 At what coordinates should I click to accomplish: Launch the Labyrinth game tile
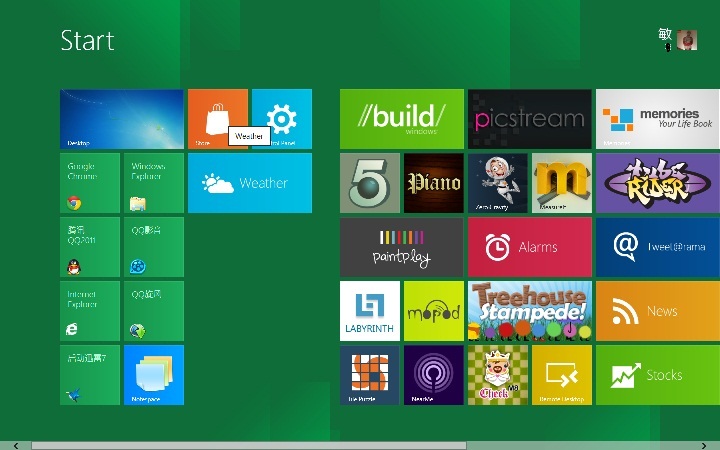pyautogui.click(x=370, y=311)
